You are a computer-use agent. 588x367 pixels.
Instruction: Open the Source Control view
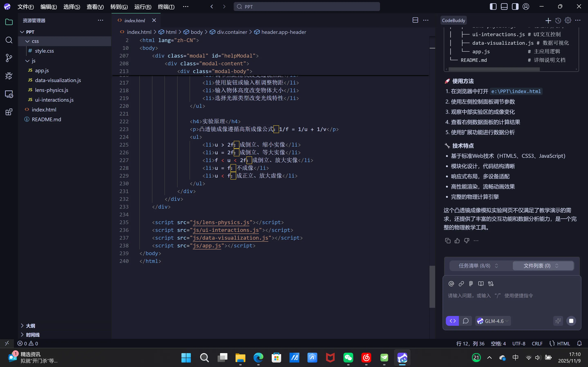(x=9, y=58)
